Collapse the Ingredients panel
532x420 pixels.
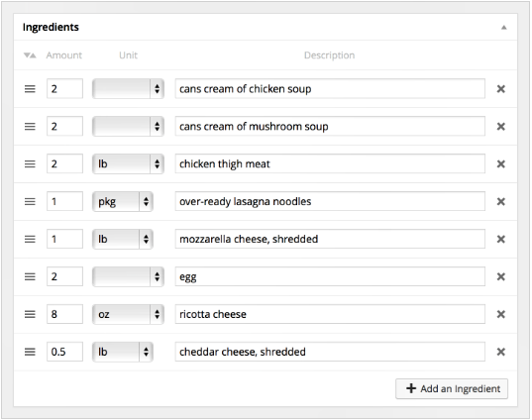point(504,28)
